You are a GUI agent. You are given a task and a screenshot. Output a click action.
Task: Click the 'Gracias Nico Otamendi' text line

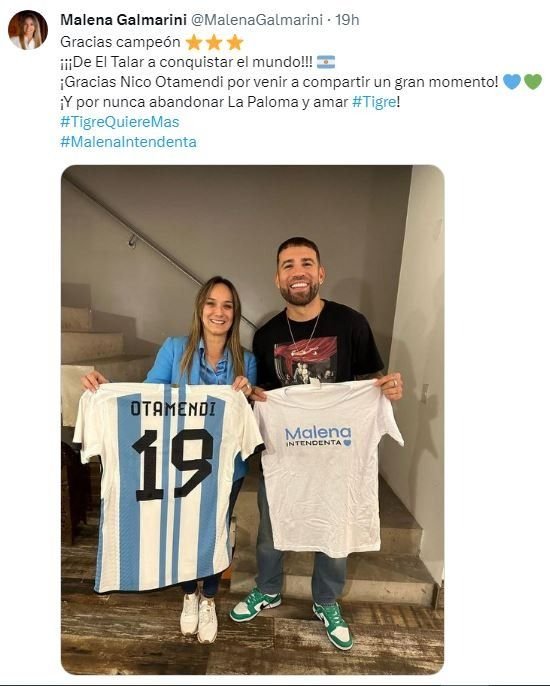(279, 82)
